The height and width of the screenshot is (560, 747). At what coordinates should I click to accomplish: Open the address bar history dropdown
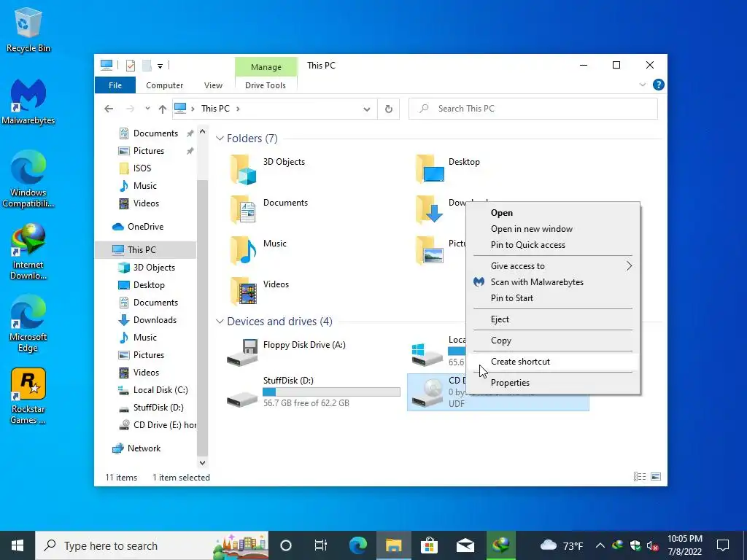[367, 109]
